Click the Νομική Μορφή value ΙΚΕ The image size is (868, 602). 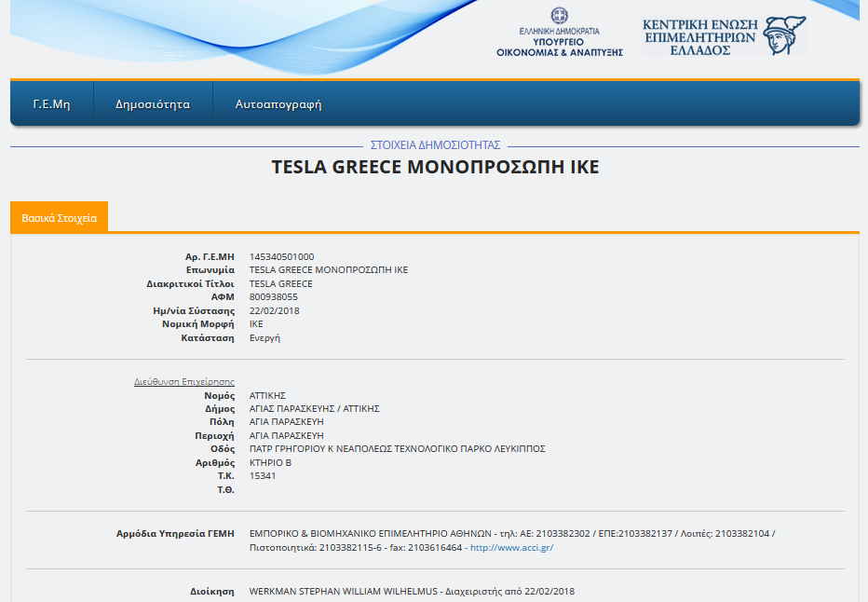click(x=256, y=324)
